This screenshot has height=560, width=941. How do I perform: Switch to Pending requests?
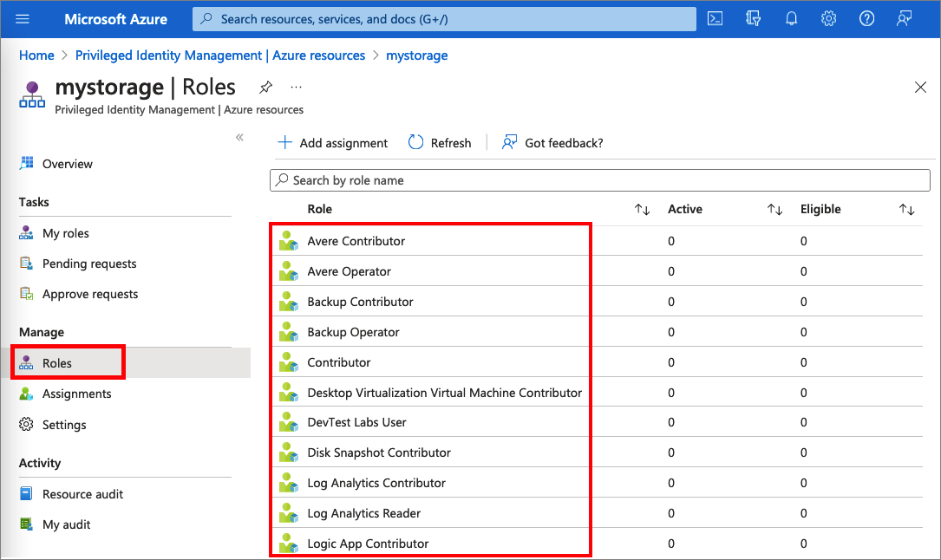click(89, 264)
